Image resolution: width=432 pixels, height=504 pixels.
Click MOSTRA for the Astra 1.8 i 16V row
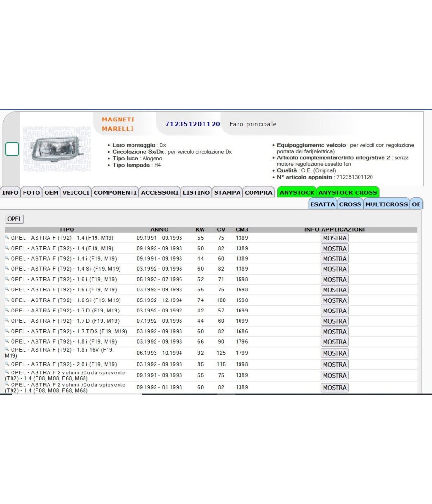(x=335, y=353)
